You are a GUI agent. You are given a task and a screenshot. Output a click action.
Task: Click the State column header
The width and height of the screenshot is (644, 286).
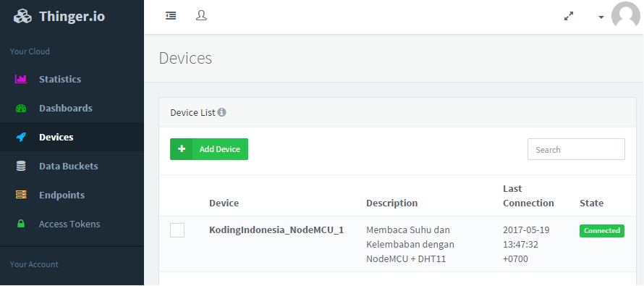[591, 203]
